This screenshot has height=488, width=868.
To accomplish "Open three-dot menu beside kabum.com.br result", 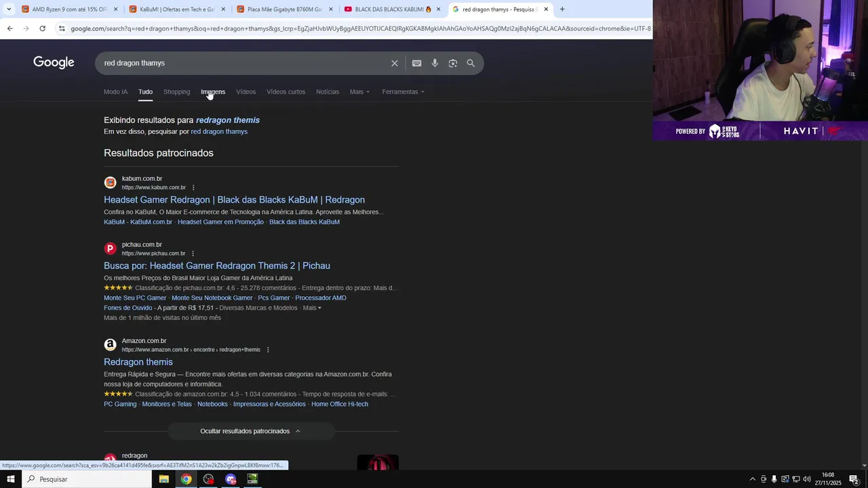I will (193, 188).
